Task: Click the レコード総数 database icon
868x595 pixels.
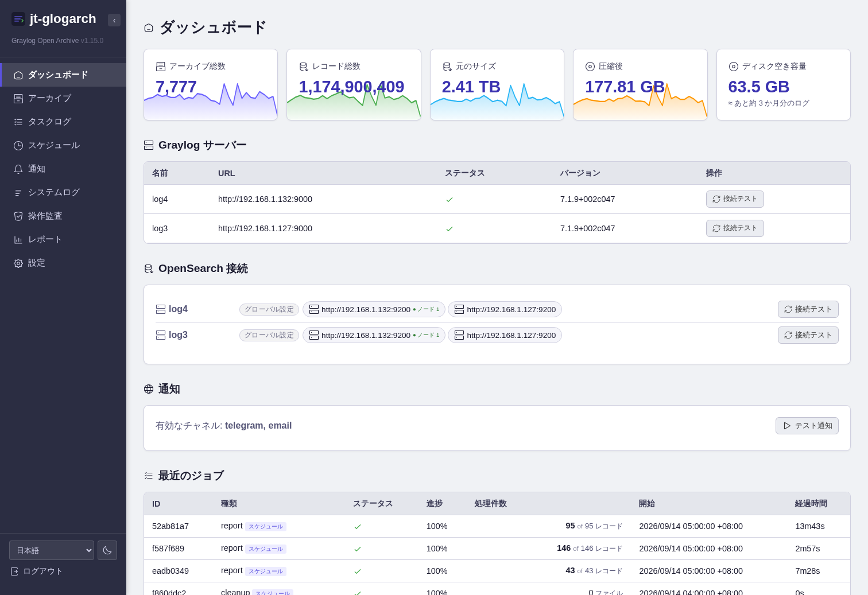Action: coord(304,67)
